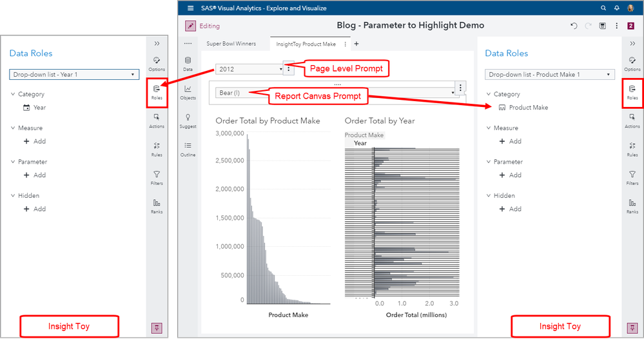This screenshot has height=339, width=644.
Task: Open Options in the right main pane
Action: (632, 64)
